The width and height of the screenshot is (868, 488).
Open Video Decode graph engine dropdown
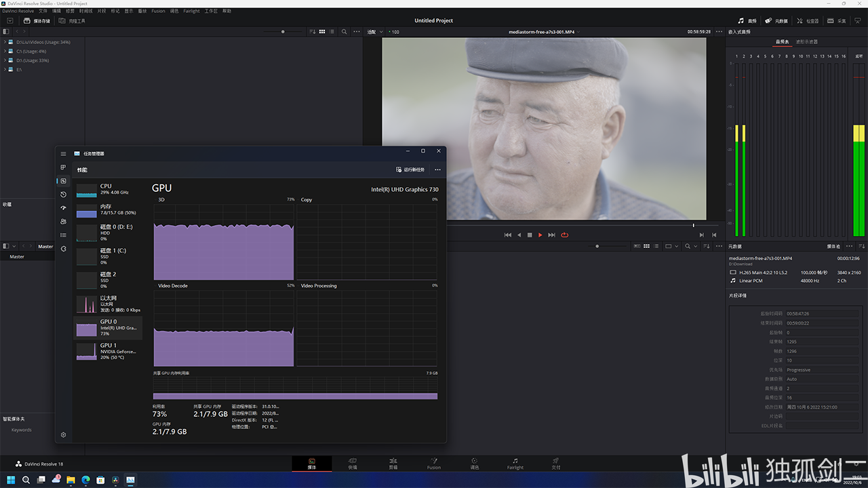[173, 285]
